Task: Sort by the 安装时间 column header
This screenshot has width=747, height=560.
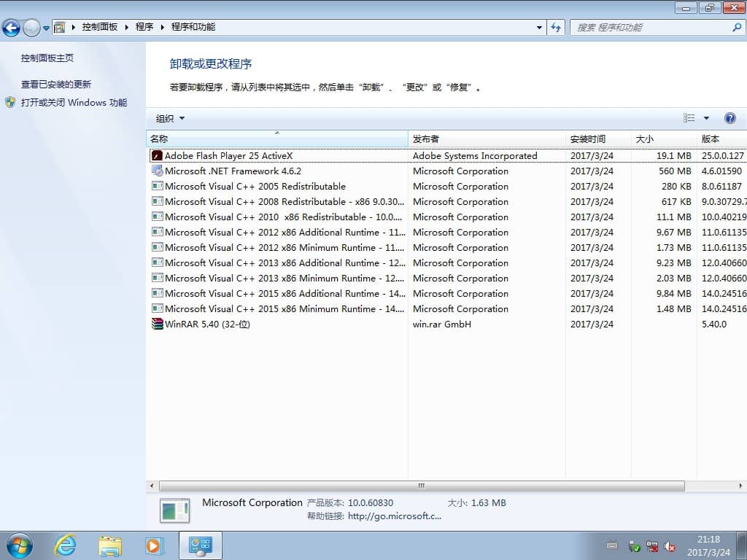Action: pos(598,139)
